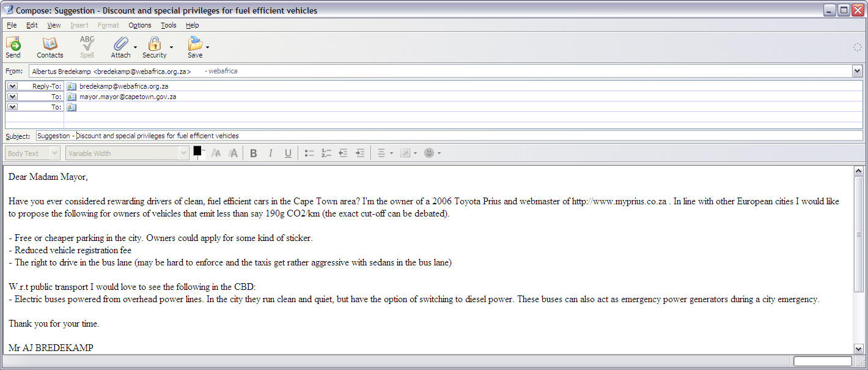Image resolution: width=868 pixels, height=370 pixels.
Task: Click address book icon beside Reply-To address
Action: (72, 86)
